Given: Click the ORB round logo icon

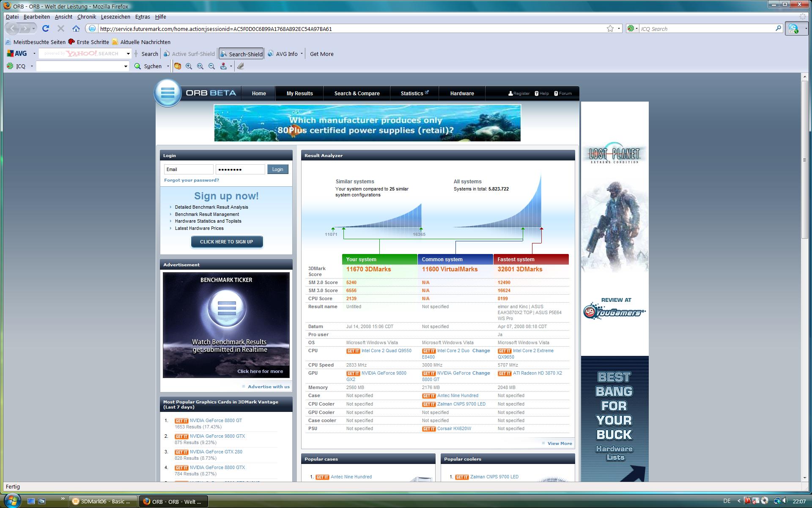Looking at the screenshot, I should pos(168,93).
